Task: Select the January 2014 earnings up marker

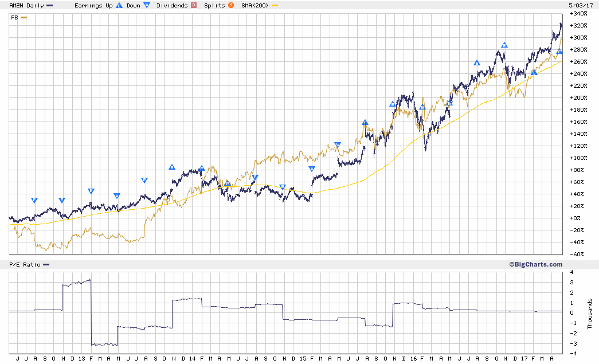Action: (x=202, y=169)
